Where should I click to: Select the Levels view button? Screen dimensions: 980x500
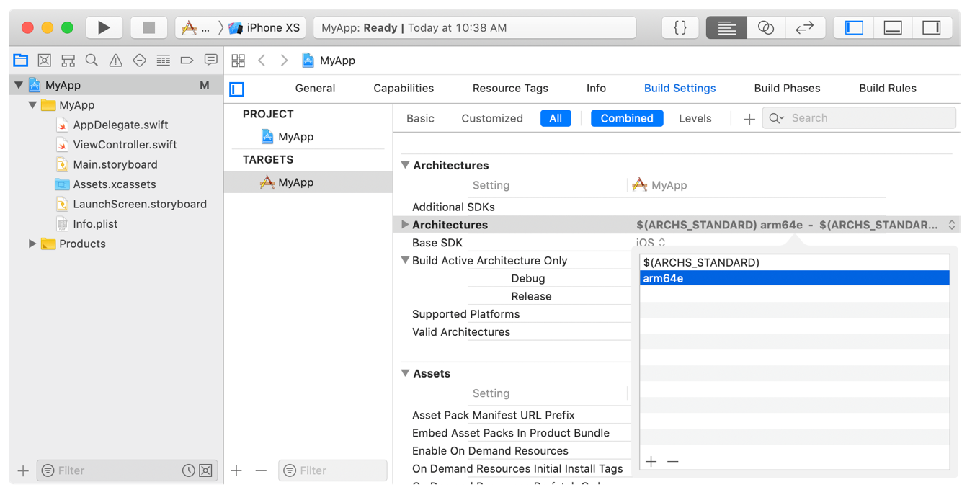(695, 118)
